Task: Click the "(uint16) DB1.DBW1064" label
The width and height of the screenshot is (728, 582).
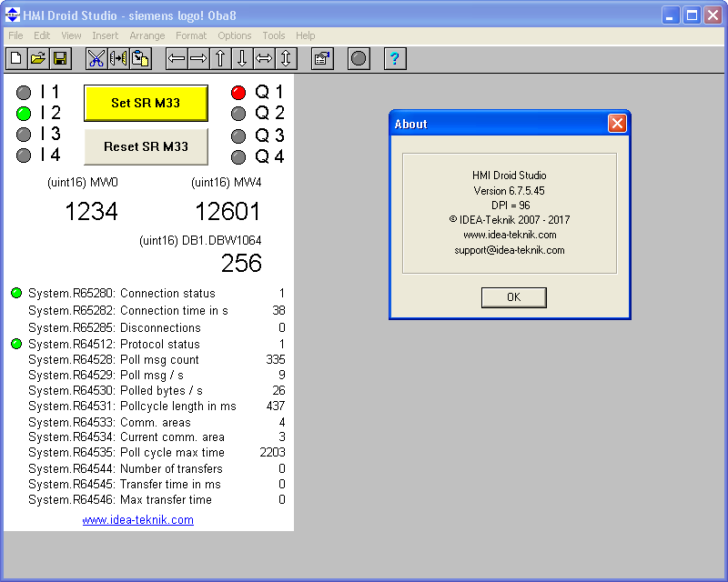Action: click(x=200, y=240)
